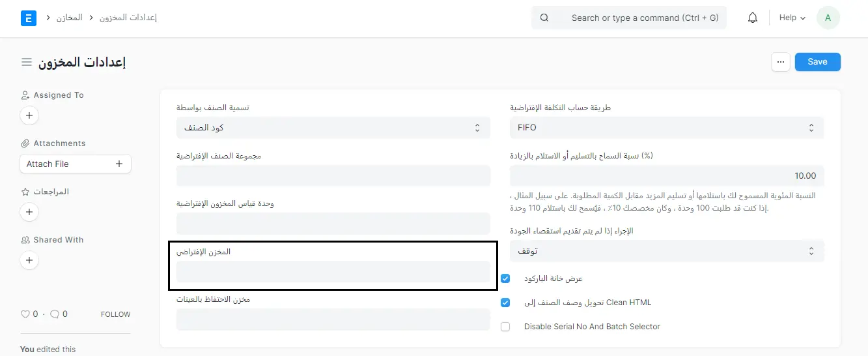Click the Shared With heading
This screenshot has width=868, height=356.
pyautogui.click(x=59, y=240)
